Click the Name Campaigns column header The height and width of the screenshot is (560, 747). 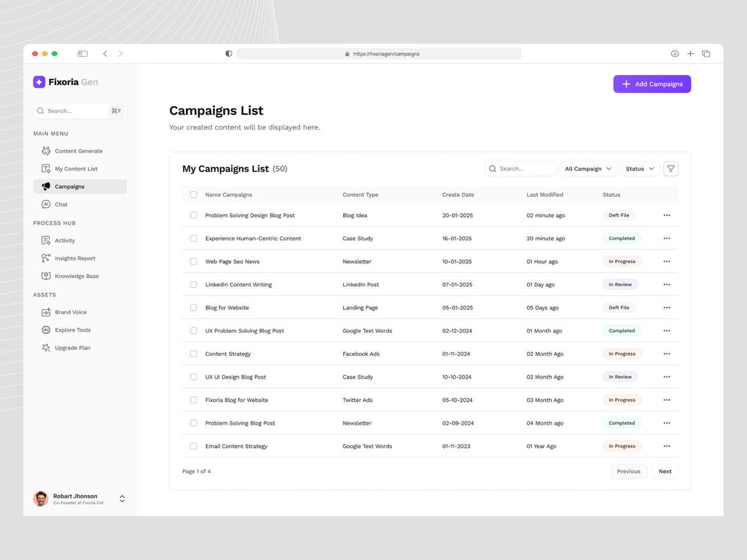[x=228, y=195]
